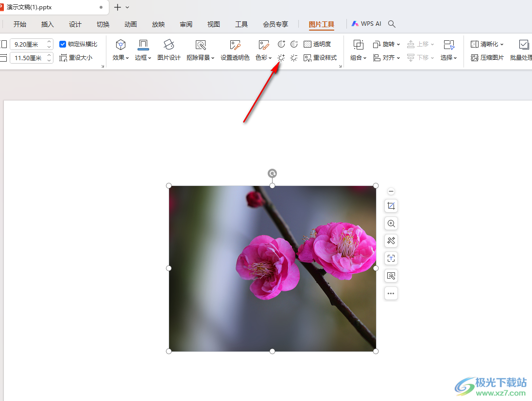The height and width of the screenshot is (401, 532).
Task: Switch to the 动画 animation tab
Action: [x=131, y=24]
